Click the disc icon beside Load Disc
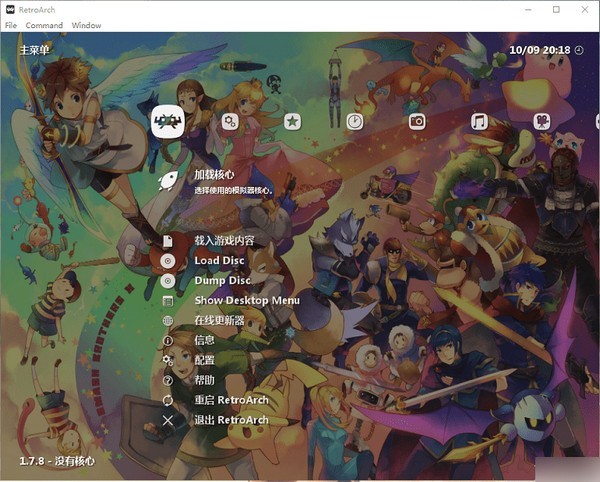This screenshot has height=482, width=600. click(x=168, y=261)
